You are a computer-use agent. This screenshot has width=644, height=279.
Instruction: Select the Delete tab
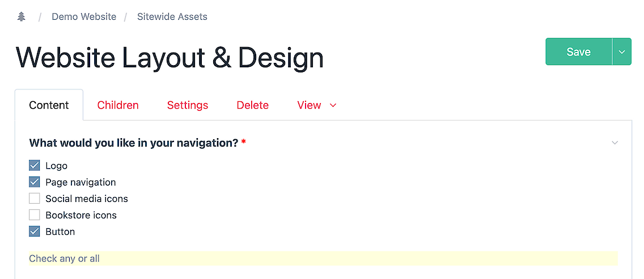(253, 105)
